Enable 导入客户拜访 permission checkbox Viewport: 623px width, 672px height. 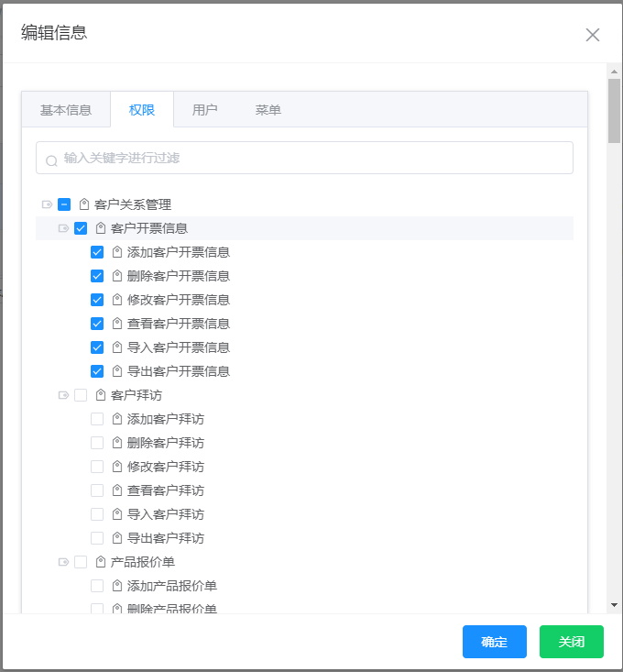tap(97, 514)
